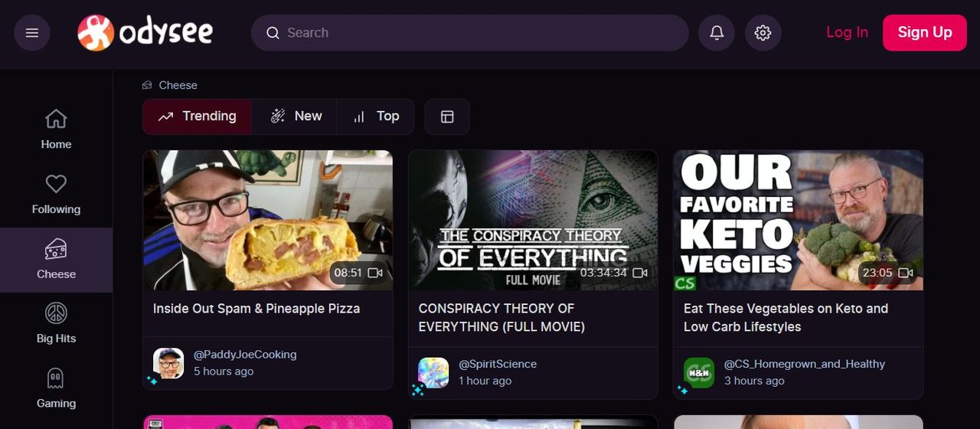980x429 pixels.
Task: Click the layout customize icon beside Top
Action: (447, 116)
